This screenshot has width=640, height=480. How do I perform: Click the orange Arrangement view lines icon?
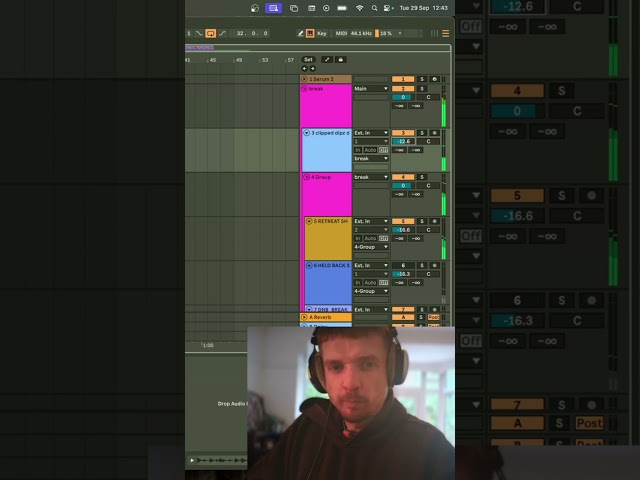pos(446,33)
